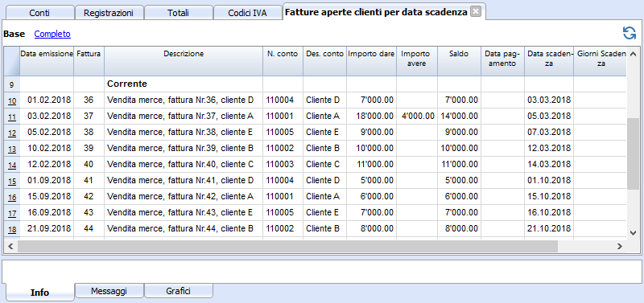Click the info message area below table

point(321,271)
